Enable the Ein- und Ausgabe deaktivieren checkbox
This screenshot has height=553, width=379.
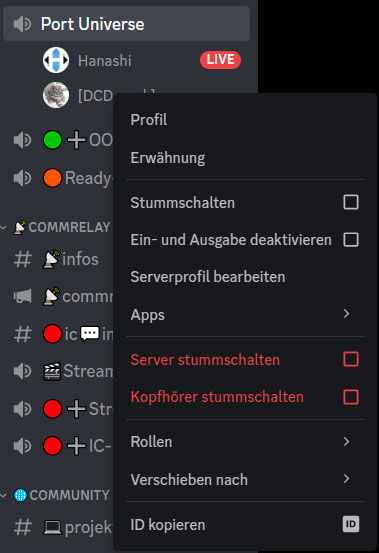point(351,240)
